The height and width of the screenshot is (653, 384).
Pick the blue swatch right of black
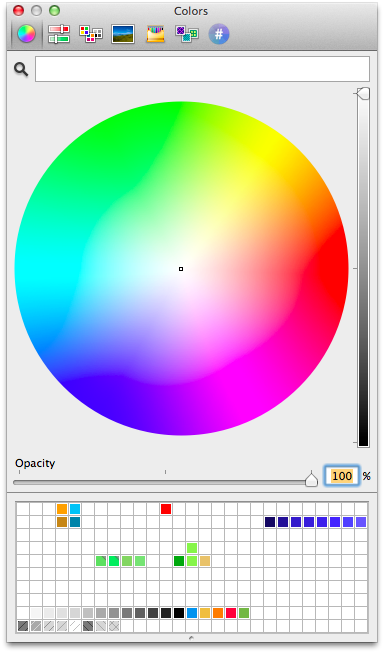192,613
